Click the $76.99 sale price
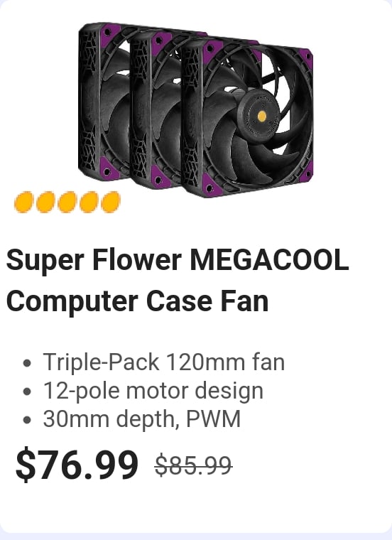The image size is (392, 540). [77, 464]
